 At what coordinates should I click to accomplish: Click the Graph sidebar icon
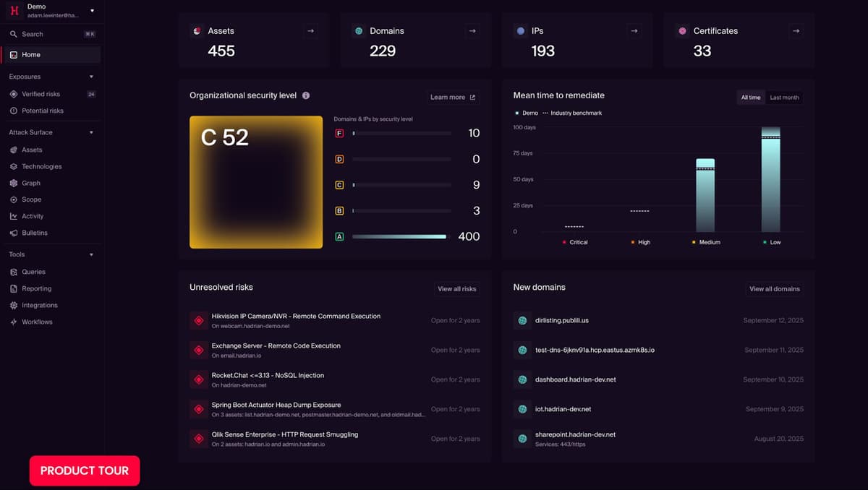pos(14,183)
